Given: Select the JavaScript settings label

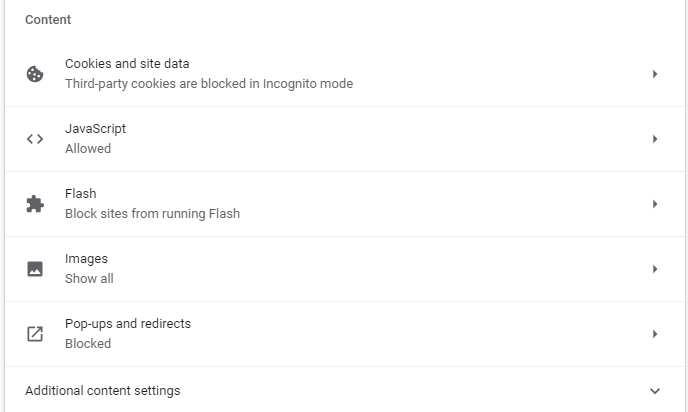Looking at the screenshot, I should pyautogui.click(x=95, y=129).
